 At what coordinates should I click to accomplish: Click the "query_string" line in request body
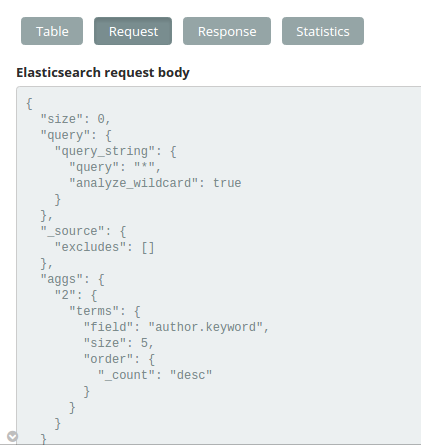[115, 151]
